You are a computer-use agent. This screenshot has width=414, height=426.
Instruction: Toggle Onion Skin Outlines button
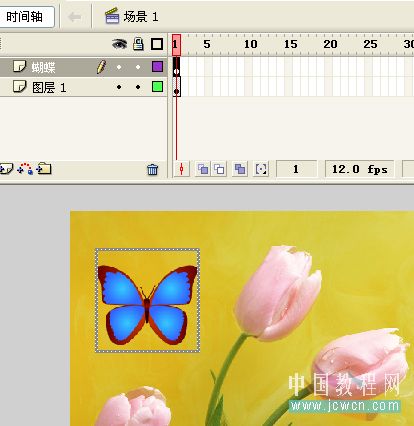[x=219, y=169]
